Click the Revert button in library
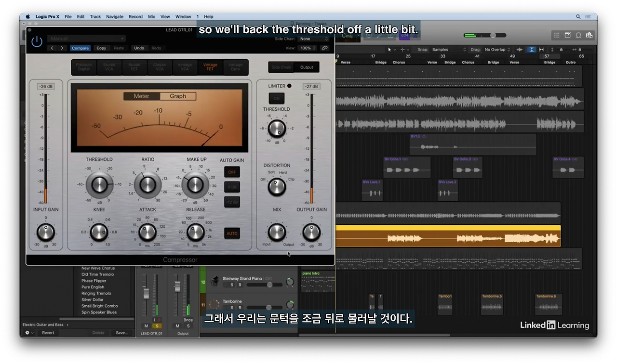Image resolution: width=617 pixels, height=364 pixels. pos(48,333)
